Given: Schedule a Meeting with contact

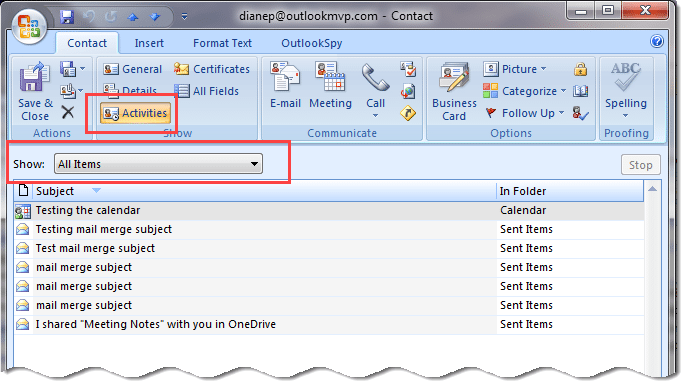Looking at the screenshot, I should 330,86.
